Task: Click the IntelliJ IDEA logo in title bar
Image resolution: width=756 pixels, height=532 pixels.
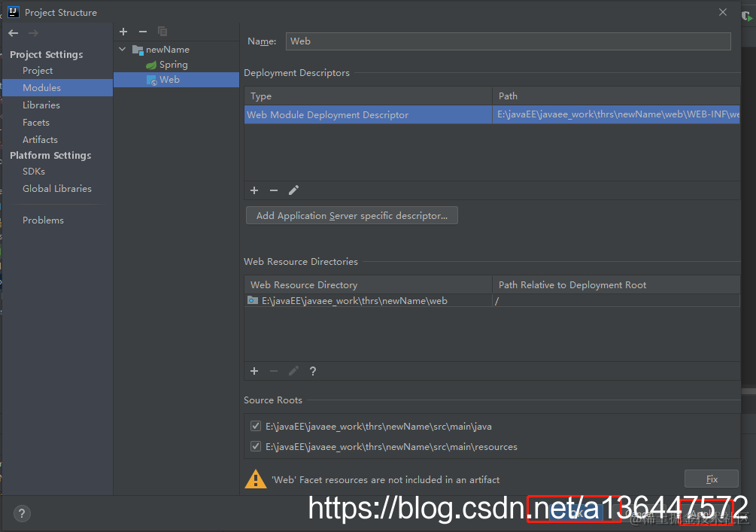Action: click(x=14, y=12)
